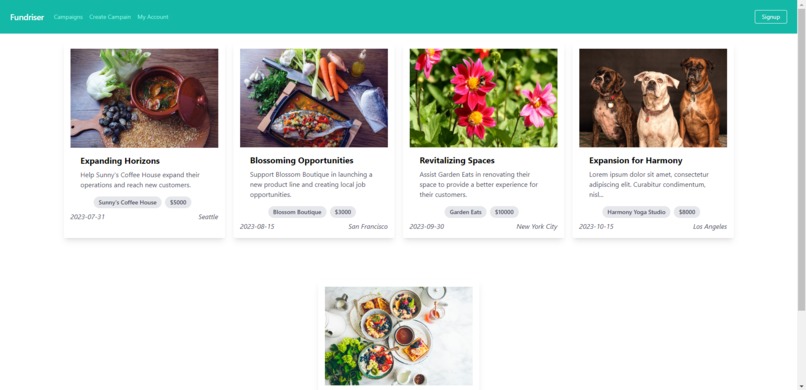
Task: Open the Revitalizing Spaces flowers image
Action: point(483,98)
